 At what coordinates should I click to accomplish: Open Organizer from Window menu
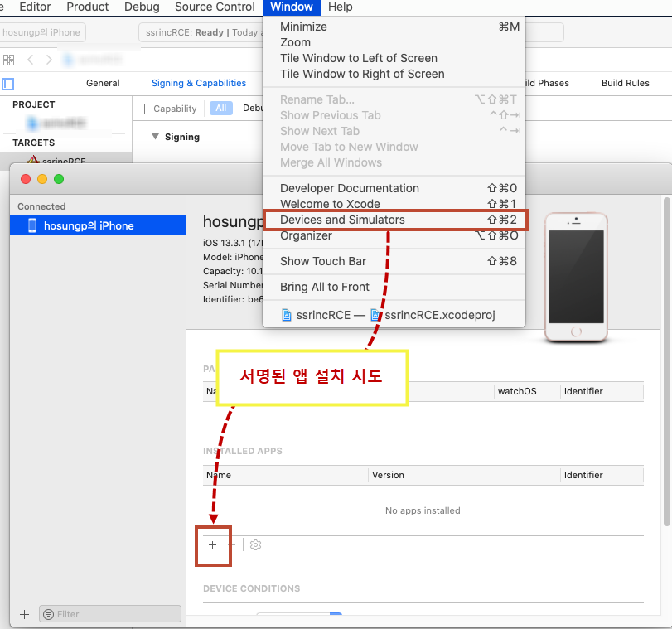click(394, 236)
